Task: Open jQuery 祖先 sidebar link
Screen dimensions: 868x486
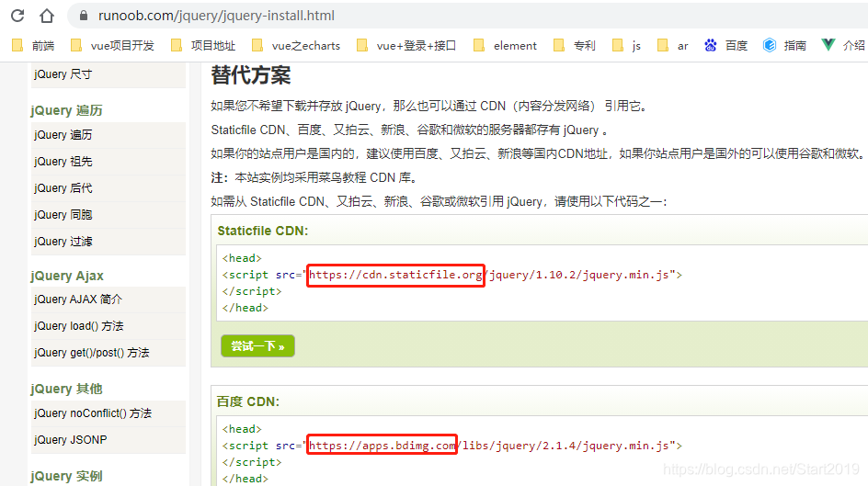Action: click(x=108, y=162)
